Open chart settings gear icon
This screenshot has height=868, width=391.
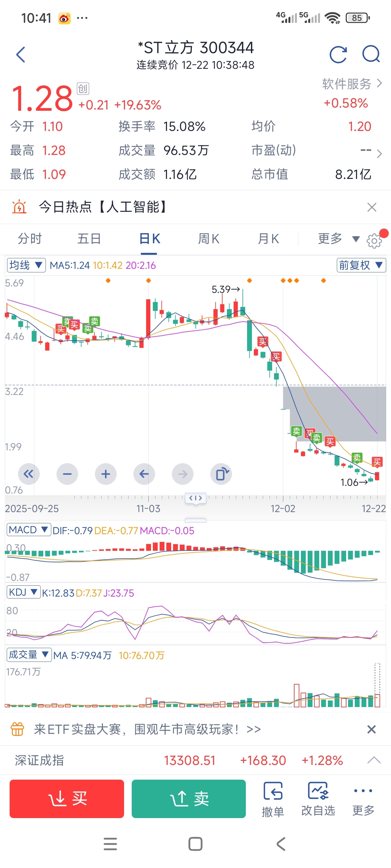[x=374, y=241]
